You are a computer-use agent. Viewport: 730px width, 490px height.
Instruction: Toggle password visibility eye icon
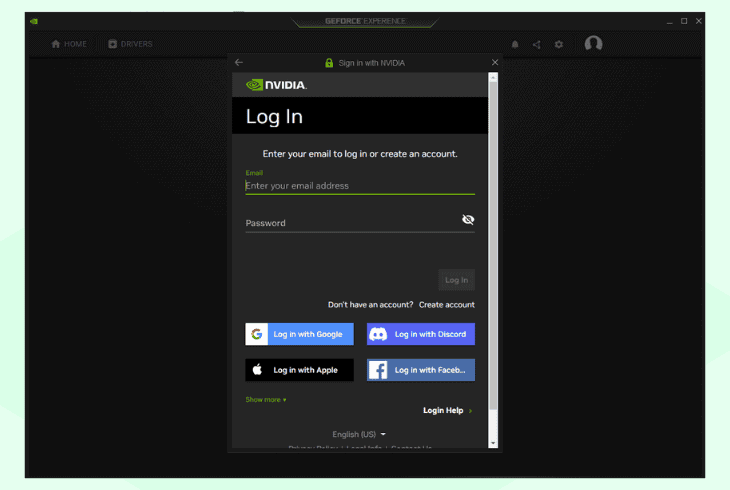(468, 219)
